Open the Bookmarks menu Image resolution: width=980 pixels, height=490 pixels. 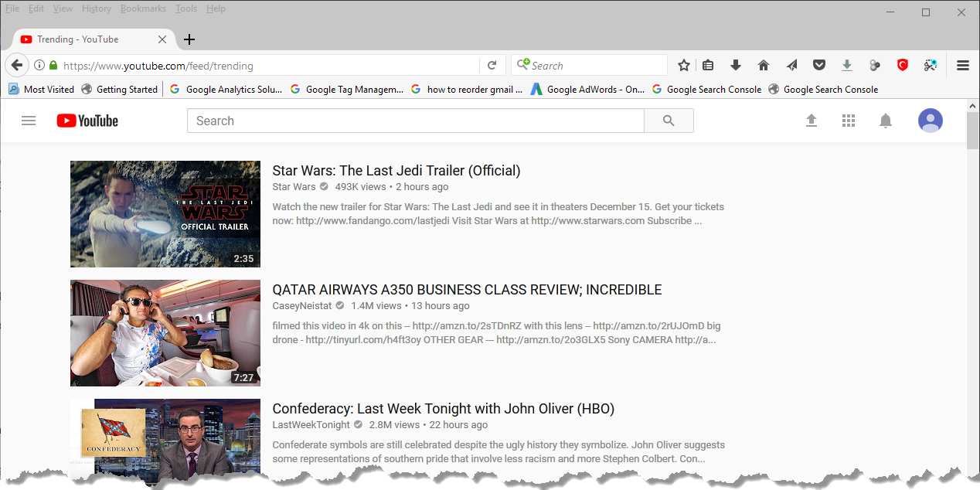coord(143,9)
